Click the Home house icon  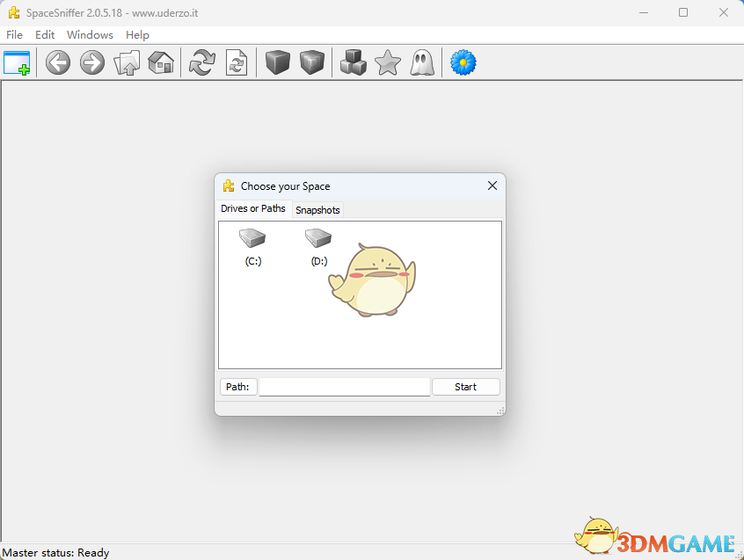pos(160,62)
